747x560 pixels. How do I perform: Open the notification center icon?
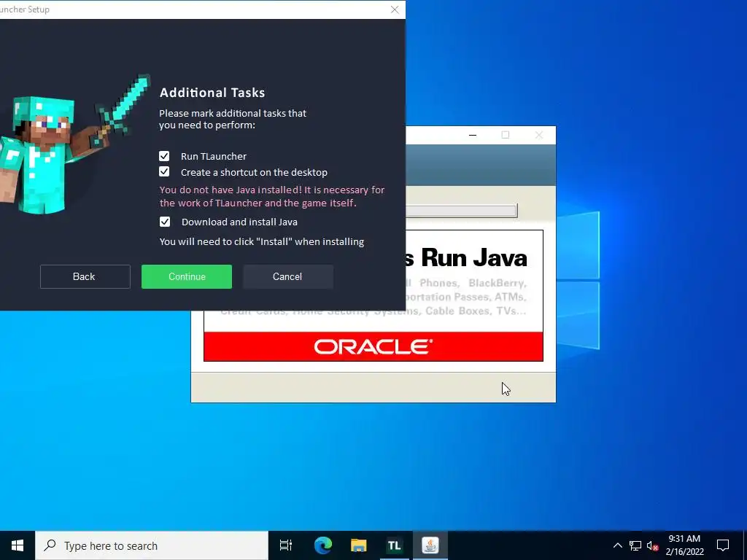[x=723, y=545]
